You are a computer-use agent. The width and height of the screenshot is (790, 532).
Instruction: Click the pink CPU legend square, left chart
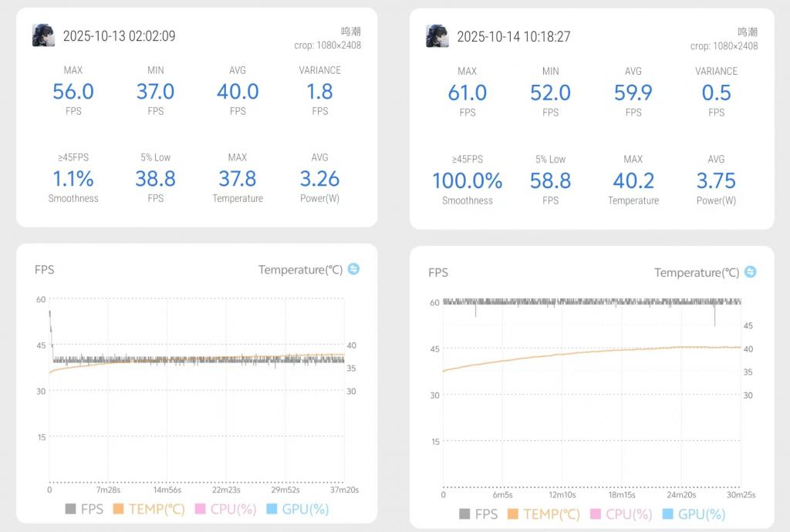pos(201,509)
